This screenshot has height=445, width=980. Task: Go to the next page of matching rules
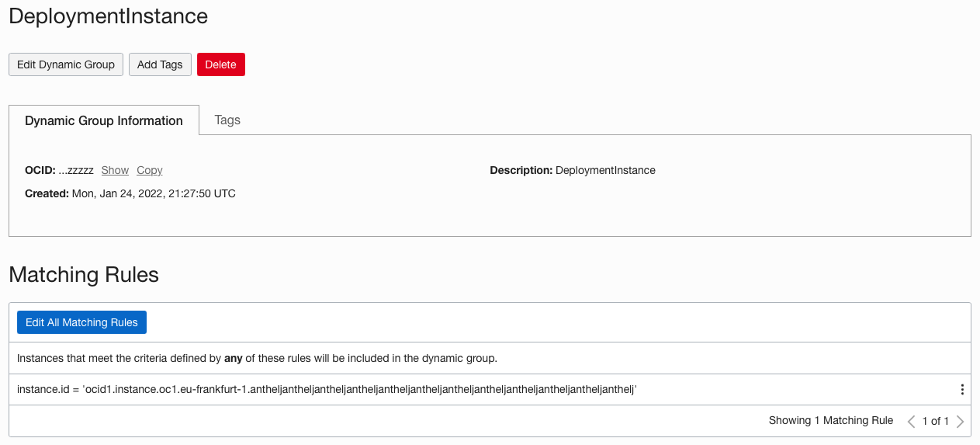[960, 421]
